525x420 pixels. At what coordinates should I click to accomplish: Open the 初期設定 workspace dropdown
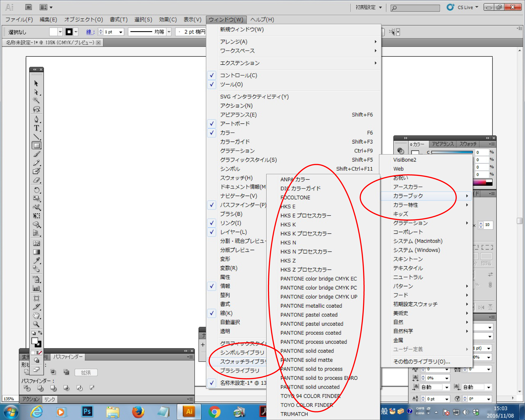point(369,7)
